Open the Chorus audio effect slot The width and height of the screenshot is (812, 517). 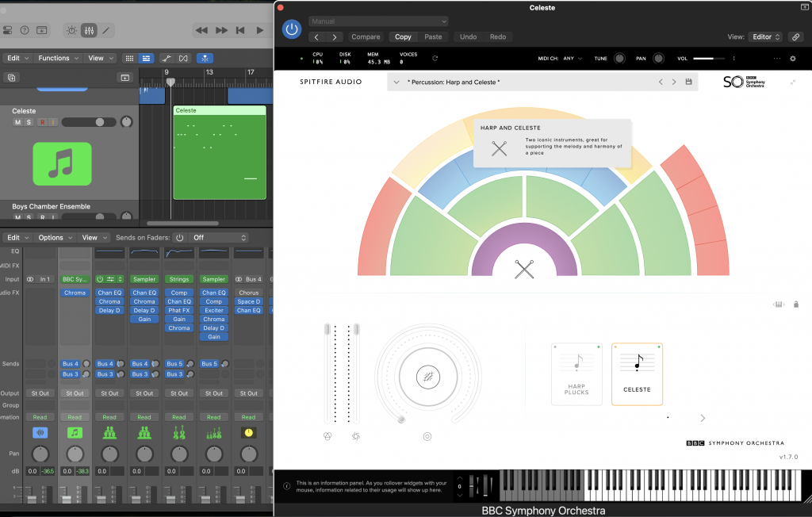pos(248,293)
